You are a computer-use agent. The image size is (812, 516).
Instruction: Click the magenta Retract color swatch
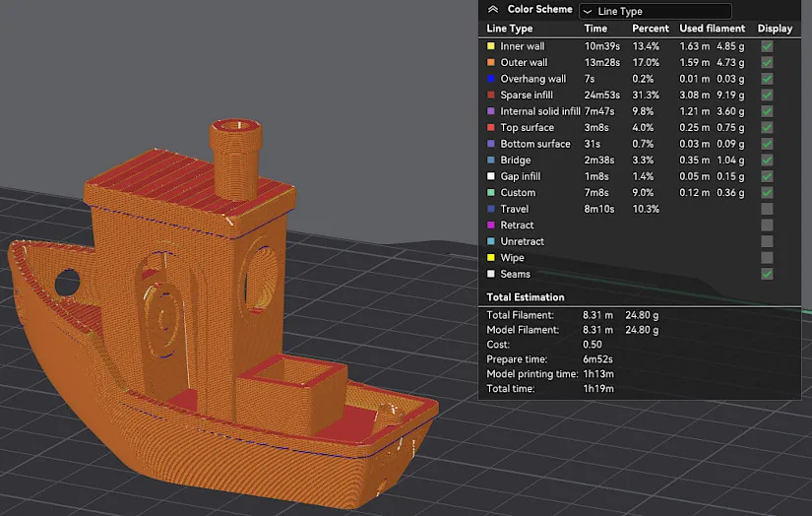491,225
